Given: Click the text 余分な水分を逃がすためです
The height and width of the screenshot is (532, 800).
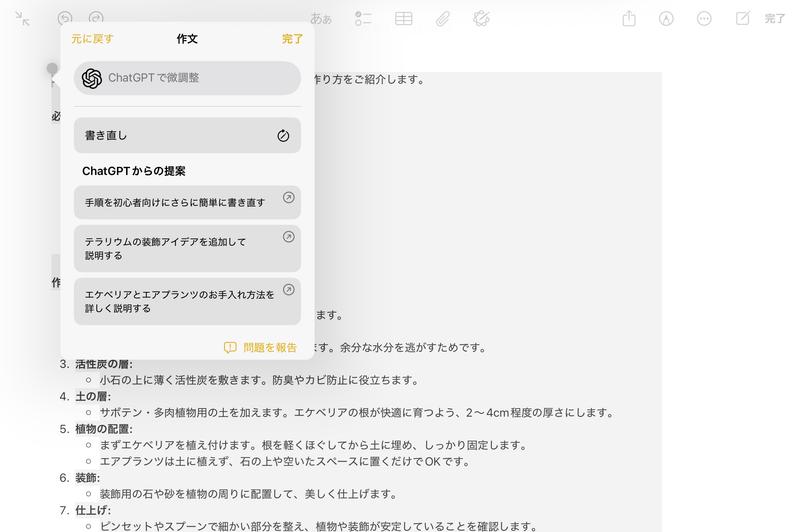Looking at the screenshot, I should coord(413,347).
